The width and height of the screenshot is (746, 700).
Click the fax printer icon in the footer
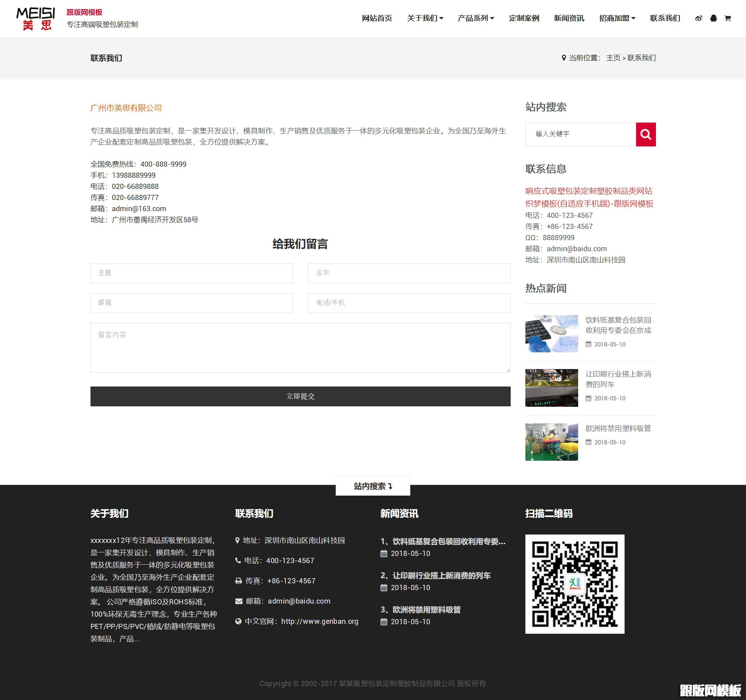click(x=238, y=581)
